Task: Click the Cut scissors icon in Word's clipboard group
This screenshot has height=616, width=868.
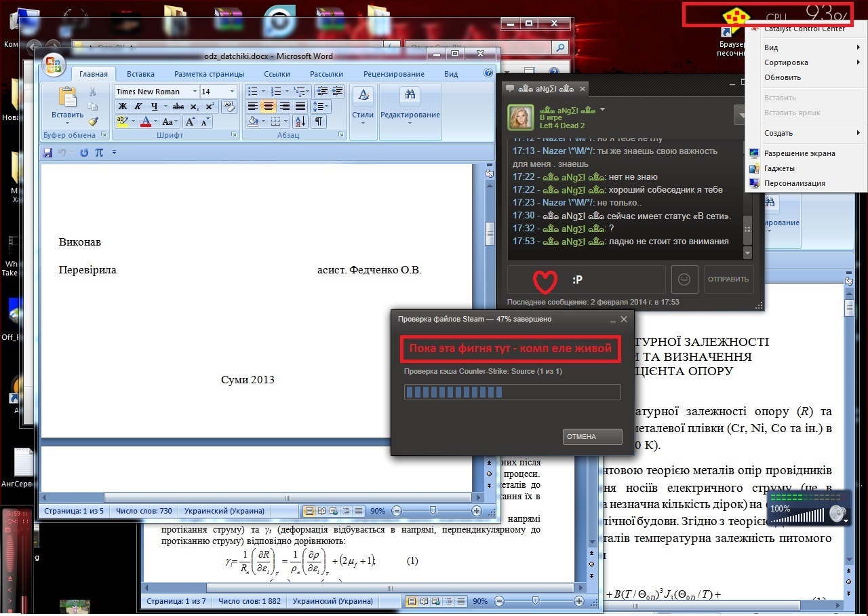Action: click(93, 92)
